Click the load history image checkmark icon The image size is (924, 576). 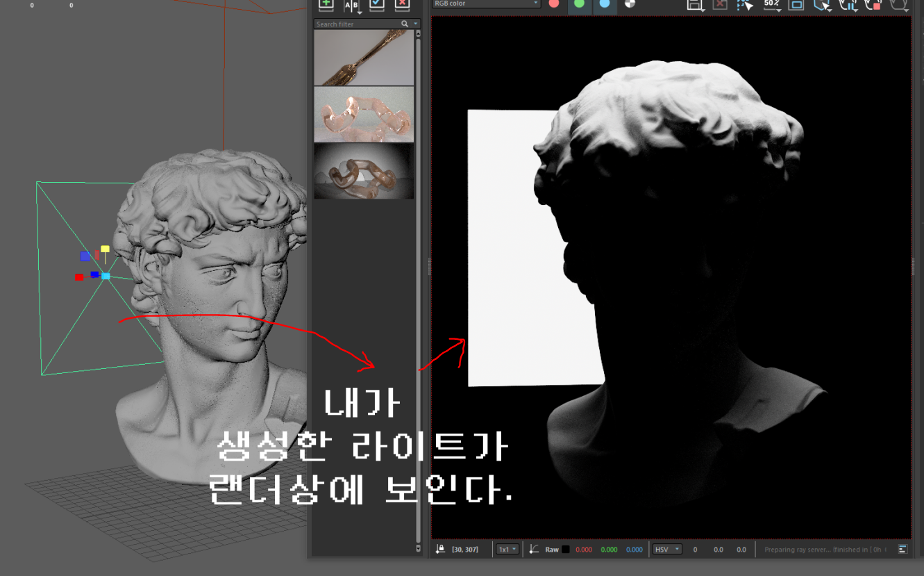point(377,4)
